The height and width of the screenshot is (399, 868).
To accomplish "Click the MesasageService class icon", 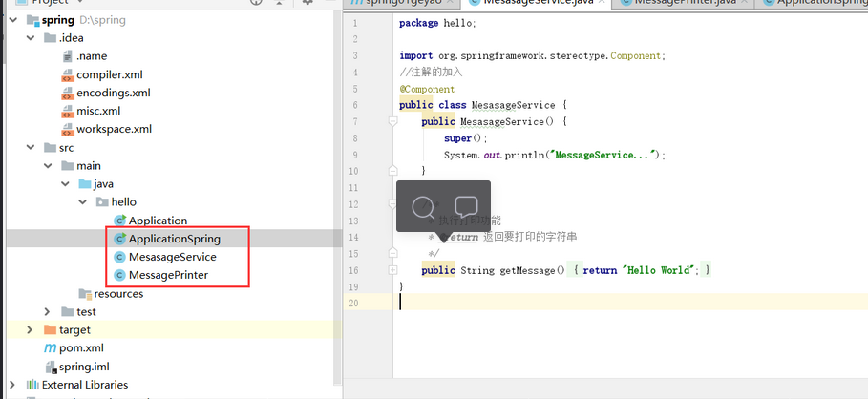I will pyautogui.click(x=119, y=258).
